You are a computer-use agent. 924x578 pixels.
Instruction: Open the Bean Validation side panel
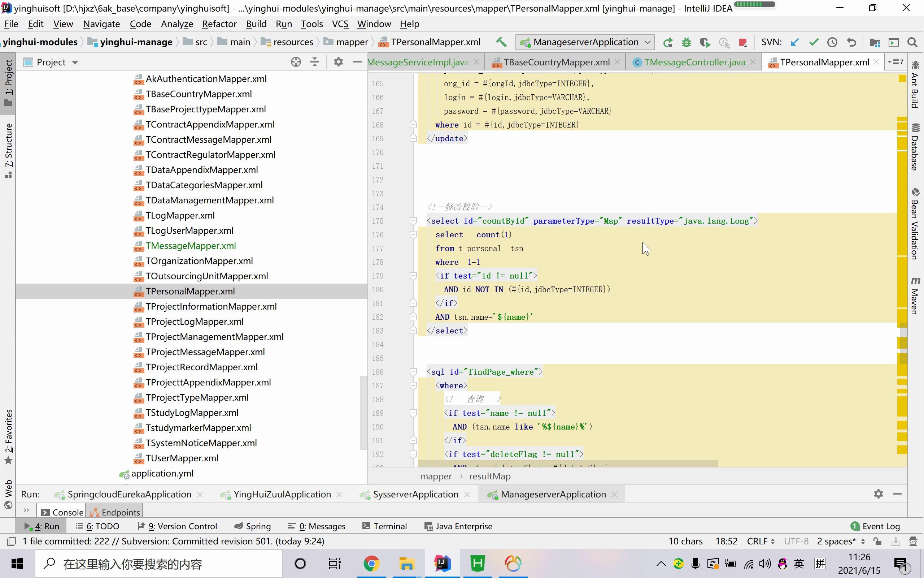915,224
